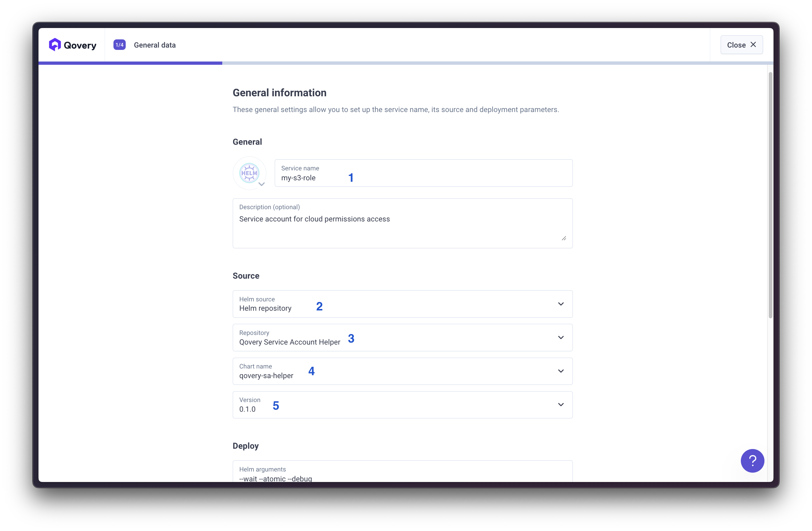This screenshot has height=531, width=812.
Task: Click the small chevron below Helm icon
Action: click(x=262, y=184)
